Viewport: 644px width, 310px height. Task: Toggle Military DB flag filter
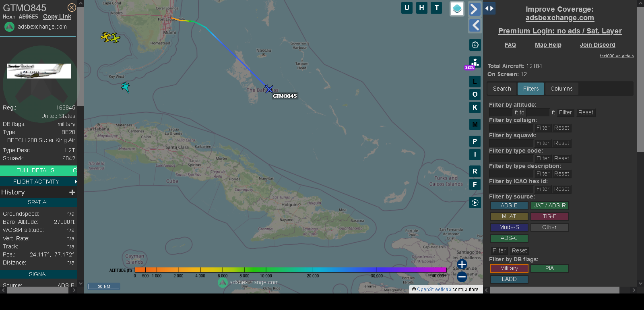click(x=509, y=269)
